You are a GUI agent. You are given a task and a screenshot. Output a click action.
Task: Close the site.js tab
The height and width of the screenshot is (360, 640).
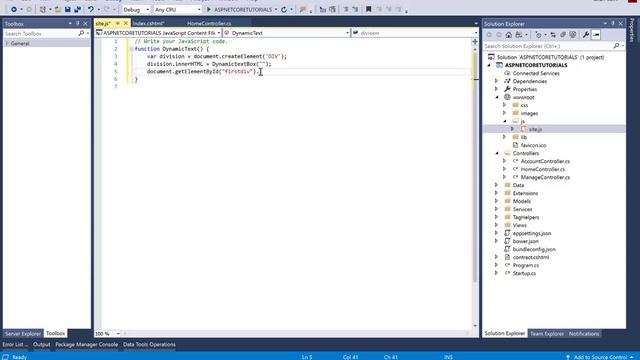[x=126, y=23]
